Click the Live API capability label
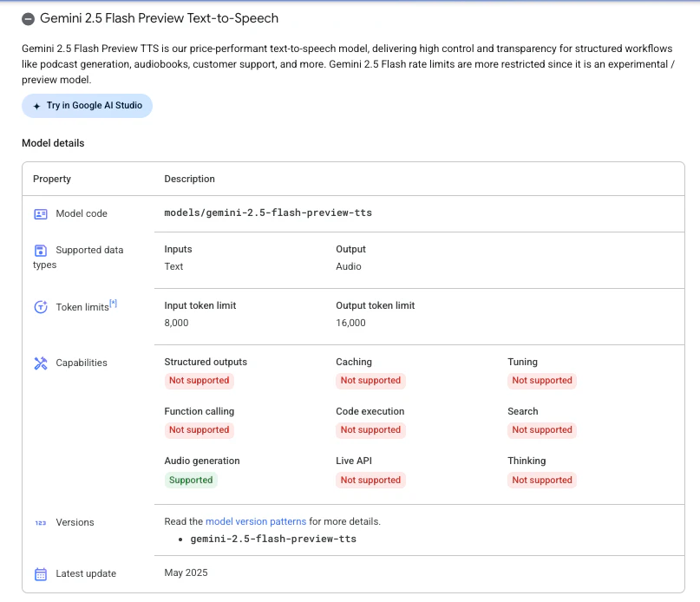 click(354, 461)
